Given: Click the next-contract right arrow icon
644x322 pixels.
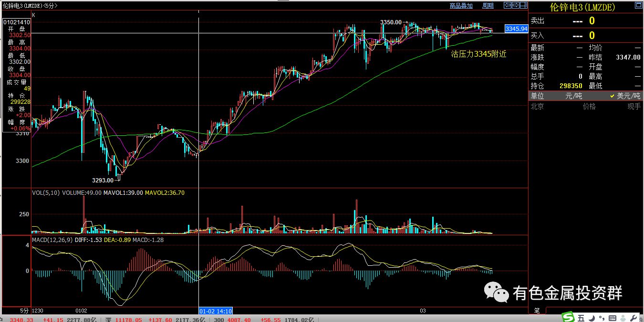Looking at the screenshot, I should coord(515,5).
